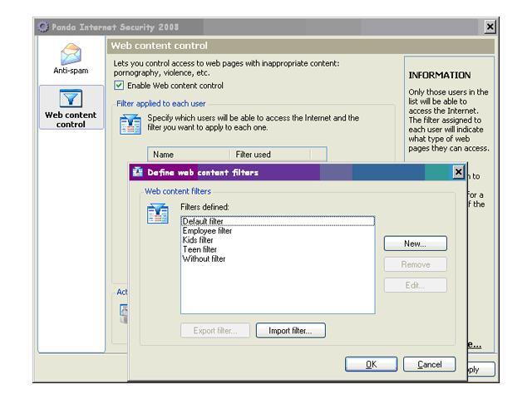Image resolution: width=532 pixels, height=399 pixels.
Task: Click the filter icon next to Specify which users
Action: 131,125
